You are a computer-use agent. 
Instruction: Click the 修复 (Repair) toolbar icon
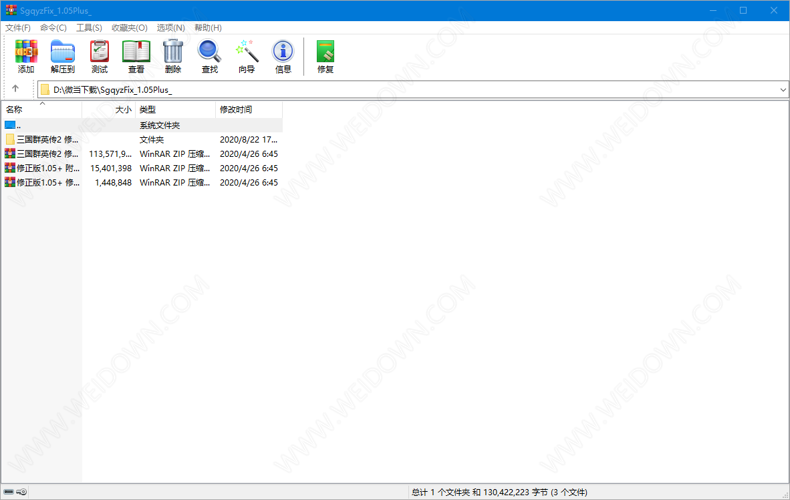coord(325,51)
